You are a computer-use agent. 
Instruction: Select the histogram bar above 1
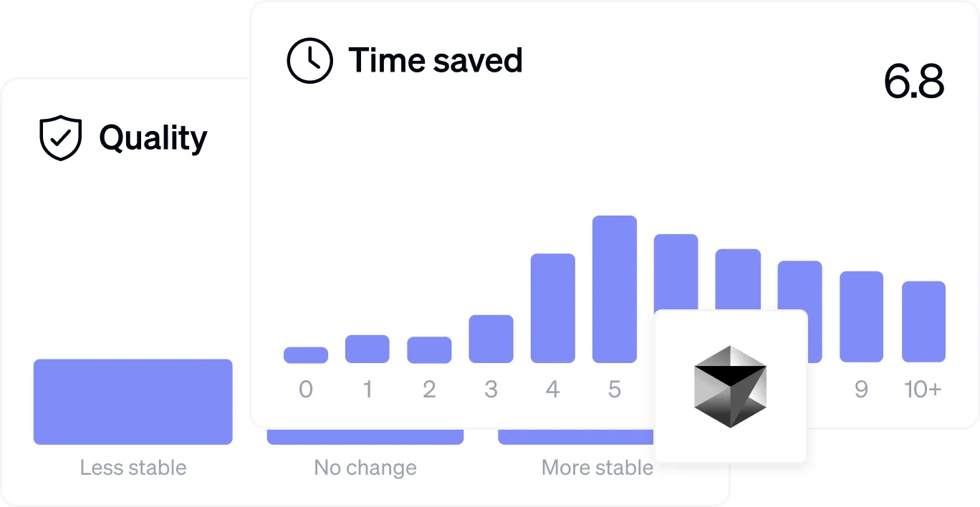(367, 349)
